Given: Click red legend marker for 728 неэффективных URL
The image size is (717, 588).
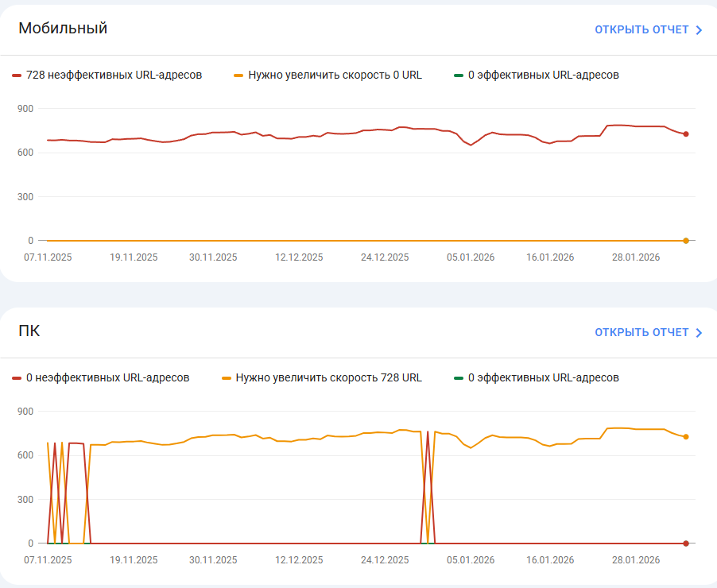Looking at the screenshot, I should pyautogui.click(x=17, y=75).
